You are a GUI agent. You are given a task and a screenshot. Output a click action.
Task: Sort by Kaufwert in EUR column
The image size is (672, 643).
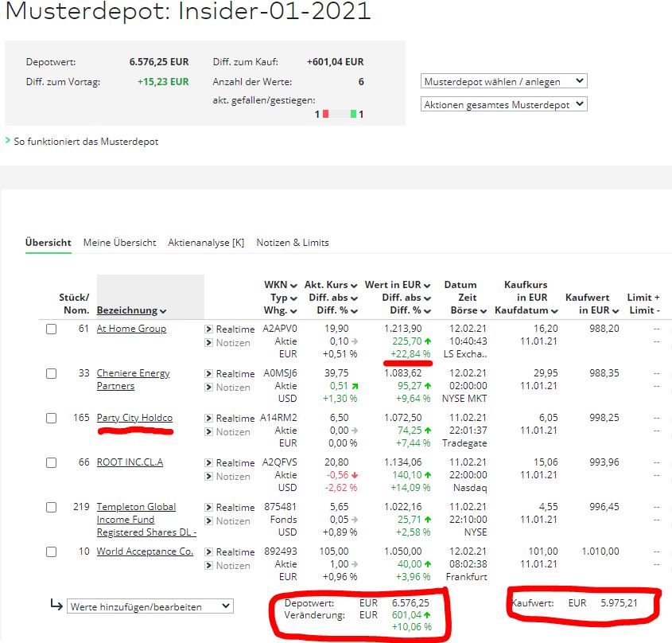(592, 304)
